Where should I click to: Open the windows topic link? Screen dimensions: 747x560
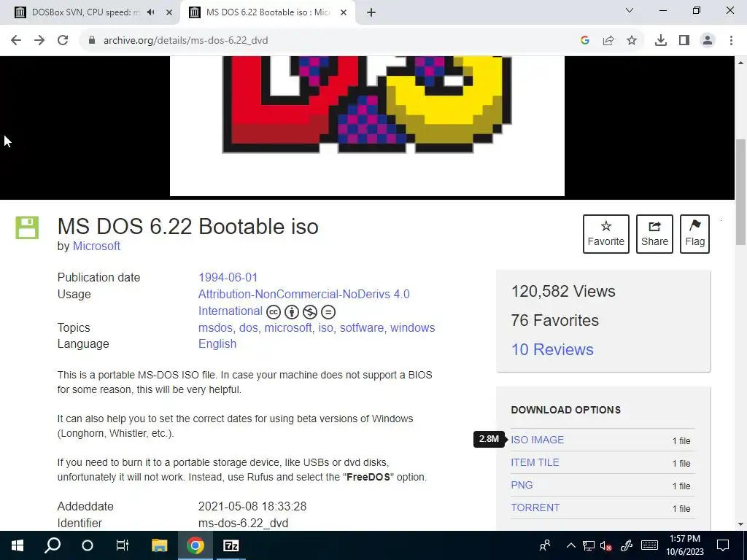[x=413, y=327]
